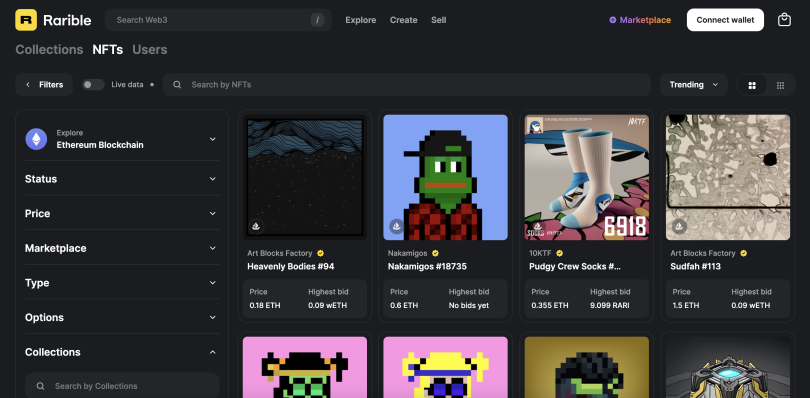This screenshot has width=810, height=398.
Task: Click verified badge next to Nakamigos collection
Action: click(435, 253)
